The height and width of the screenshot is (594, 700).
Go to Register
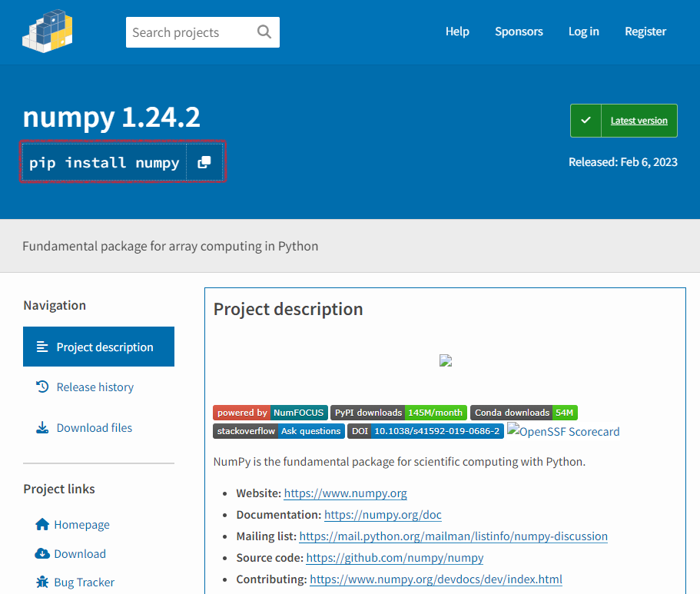[645, 32]
